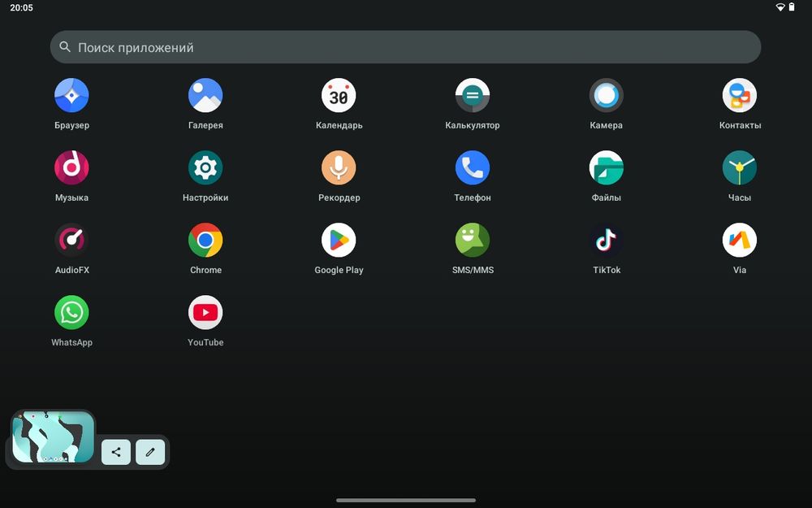Open the Браузер app

[71, 95]
